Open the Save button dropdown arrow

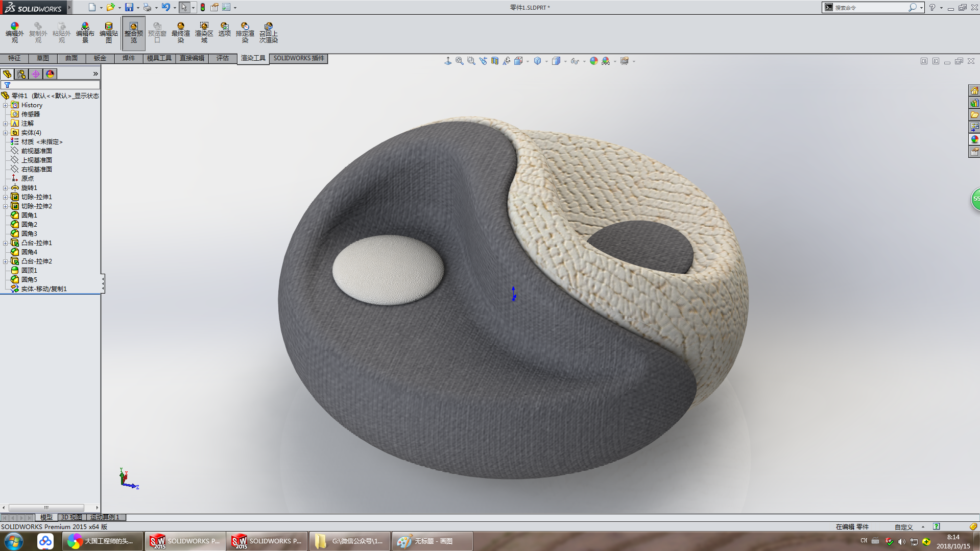[138, 8]
